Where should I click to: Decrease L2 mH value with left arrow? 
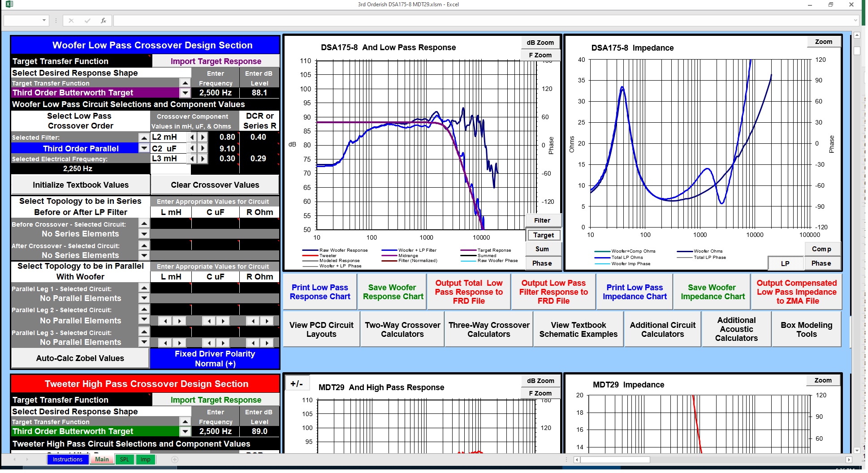[x=192, y=137]
